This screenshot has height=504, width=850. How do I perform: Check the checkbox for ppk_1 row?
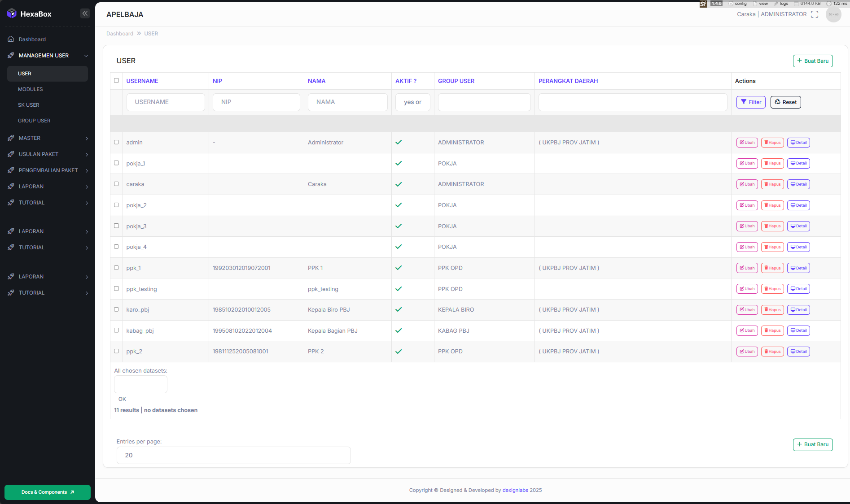tap(116, 268)
